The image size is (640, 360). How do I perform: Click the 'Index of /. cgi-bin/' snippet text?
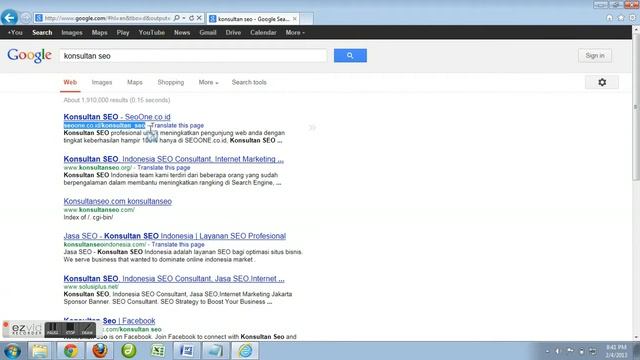(88, 217)
